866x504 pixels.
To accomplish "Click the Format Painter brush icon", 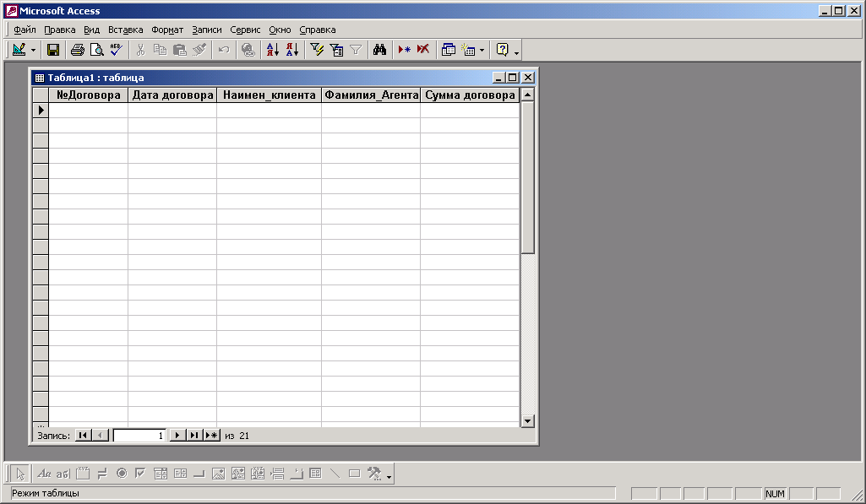I will [x=199, y=51].
